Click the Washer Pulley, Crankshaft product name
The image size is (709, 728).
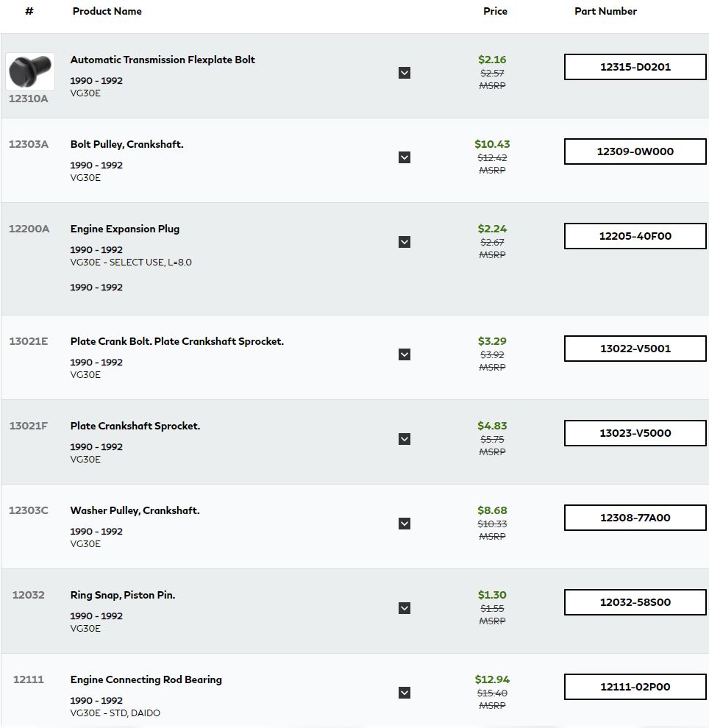[x=135, y=511]
